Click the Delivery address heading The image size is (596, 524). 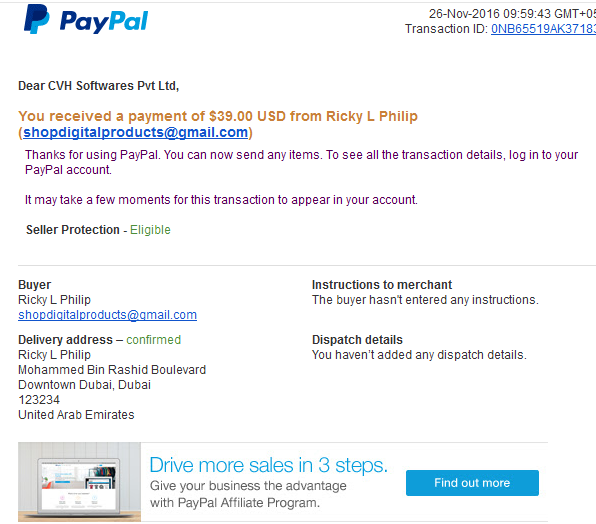point(66,340)
